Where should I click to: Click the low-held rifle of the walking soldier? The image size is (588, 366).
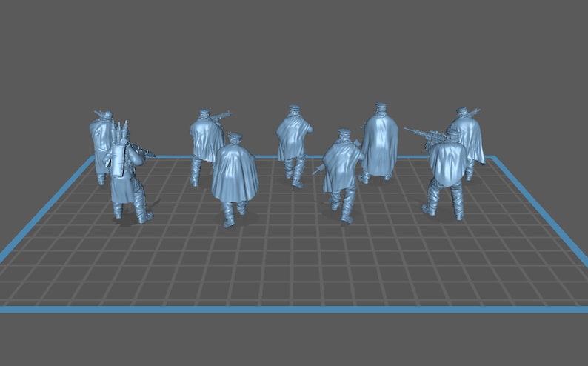point(318,170)
